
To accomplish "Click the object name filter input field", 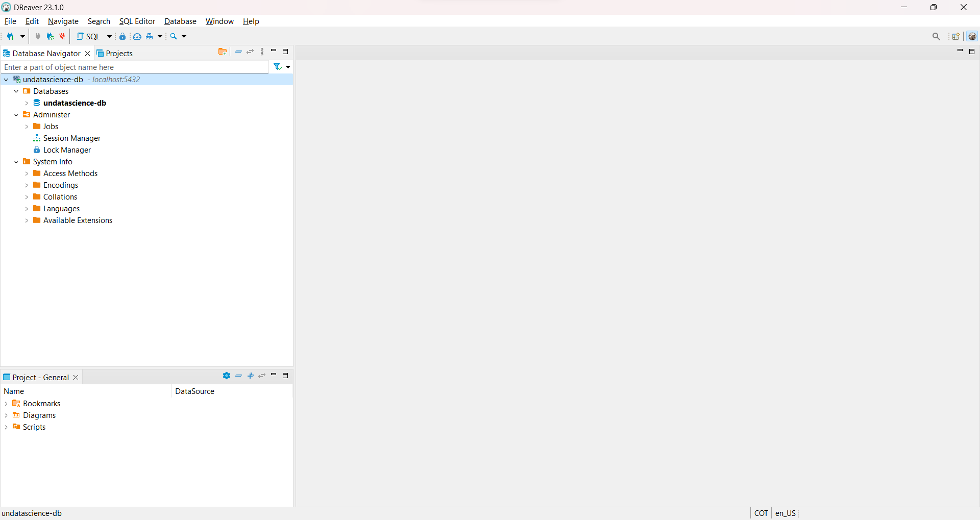I will pos(135,67).
